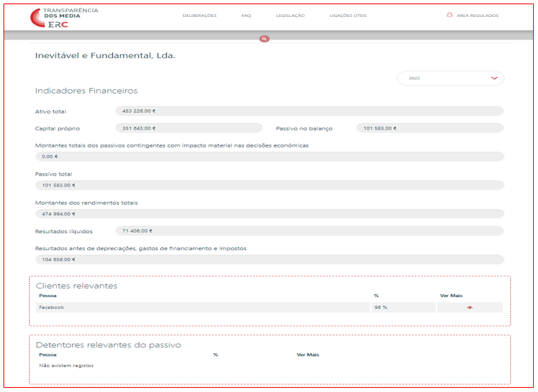Click the red search magnifier icon
Image resolution: width=538 pixels, height=392 pixels.
pos(264,38)
